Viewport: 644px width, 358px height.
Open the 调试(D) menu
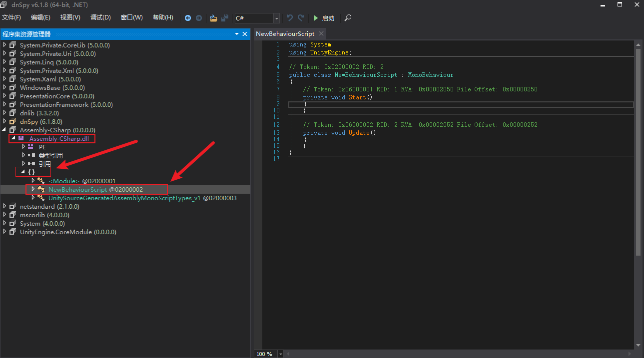[100, 17]
